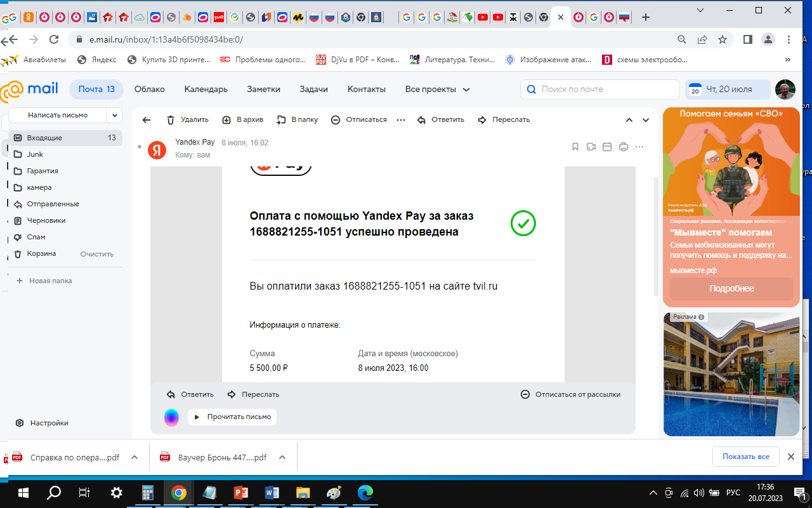Go to next email with down chevron

click(646, 120)
